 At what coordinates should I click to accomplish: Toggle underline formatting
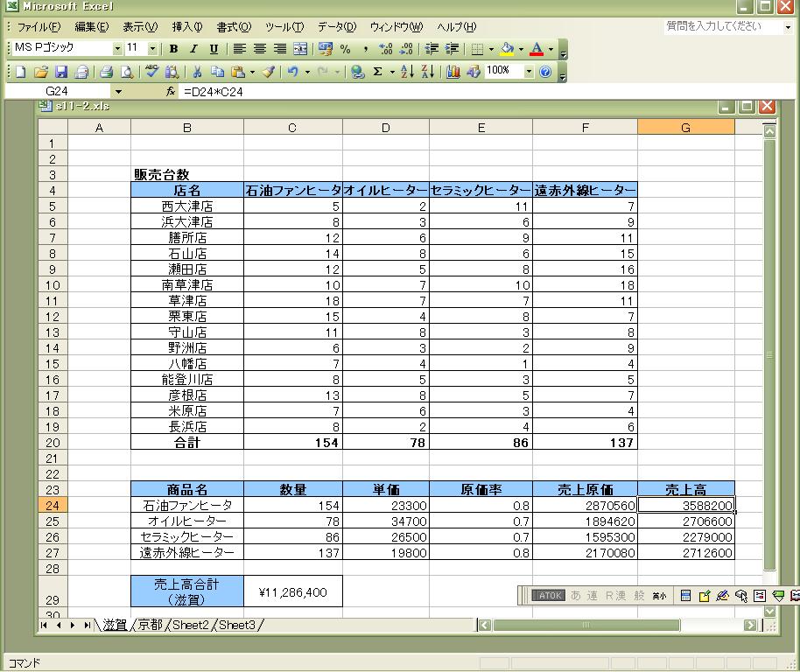click(x=214, y=49)
